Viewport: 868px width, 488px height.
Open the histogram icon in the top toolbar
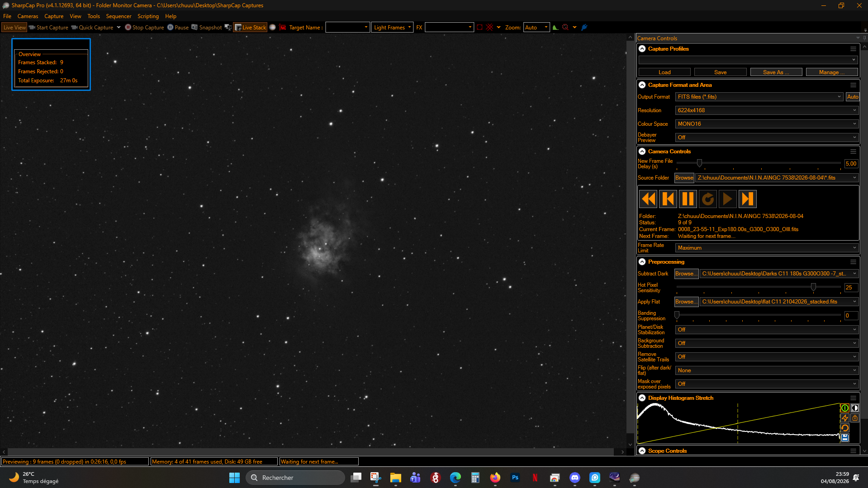pos(555,28)
